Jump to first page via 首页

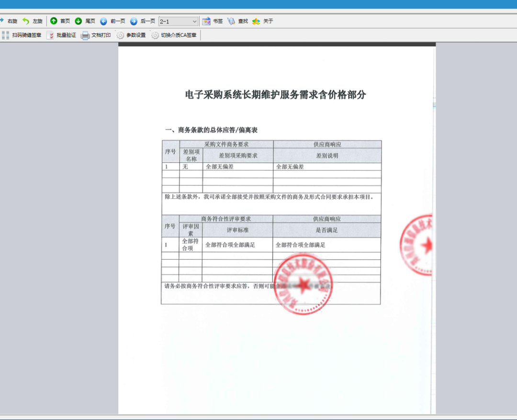(60, 21)
